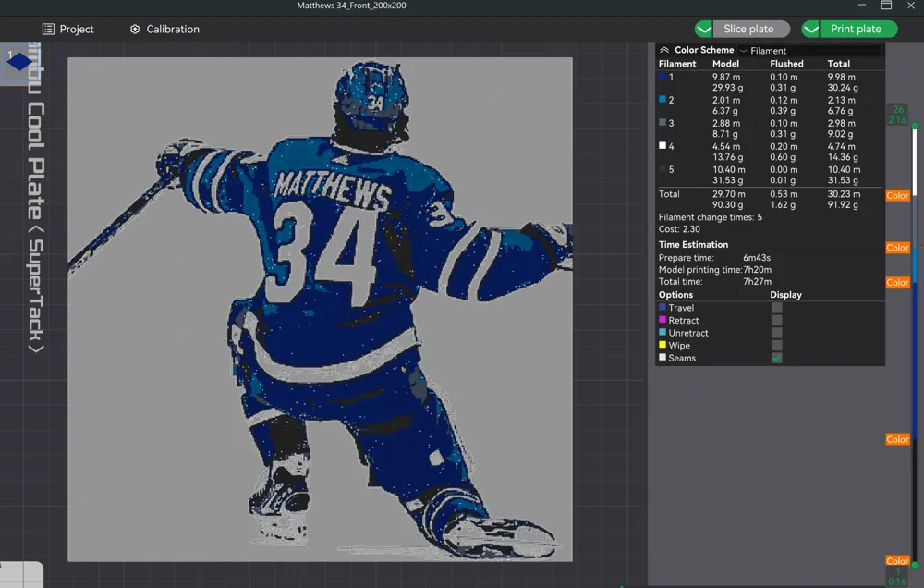Click filament 2 light blue swatch

[x=663, y=100]
